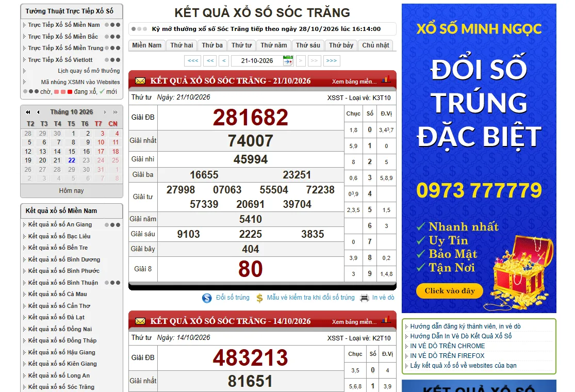This screenshot has height=392, width=575.
Task: Select day 21 in the calendar
Action: coord(57,160)
